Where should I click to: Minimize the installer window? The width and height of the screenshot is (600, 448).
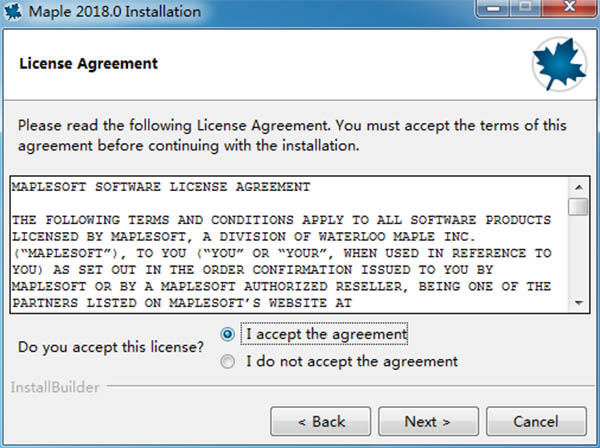[x=493, y=8]
